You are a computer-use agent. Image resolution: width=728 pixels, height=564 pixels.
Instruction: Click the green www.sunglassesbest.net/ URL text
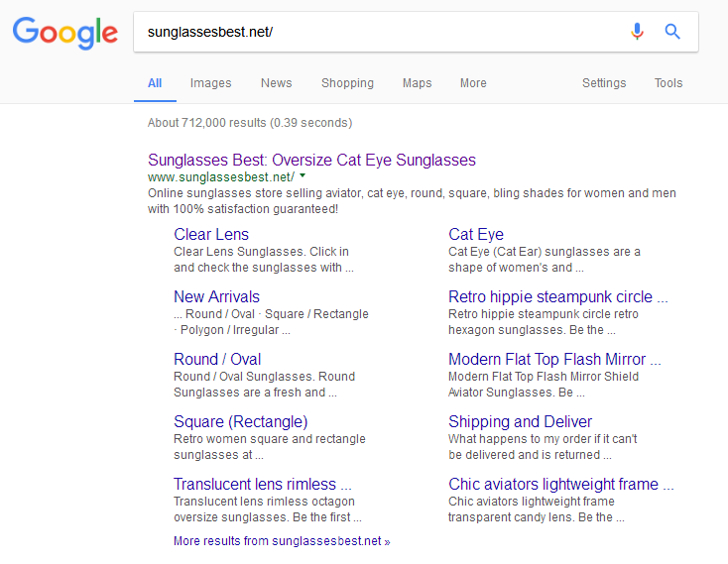(x=221, y=177)
